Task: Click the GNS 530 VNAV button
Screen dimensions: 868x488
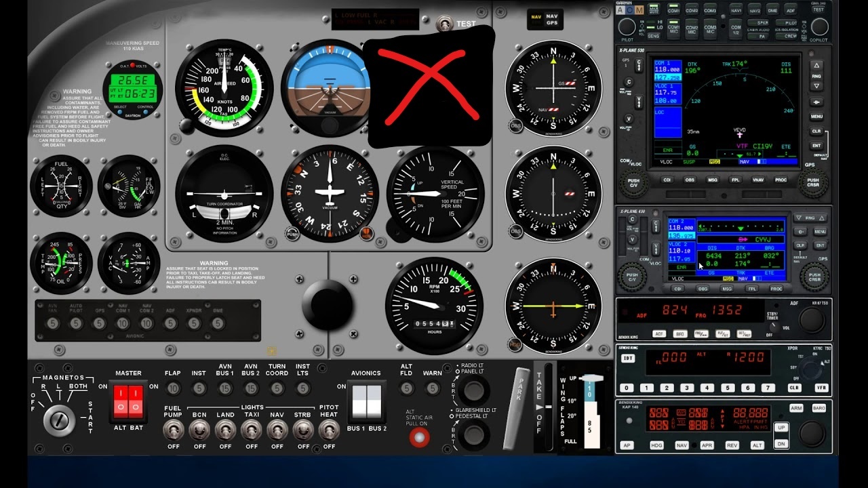Action: [758, 180]
